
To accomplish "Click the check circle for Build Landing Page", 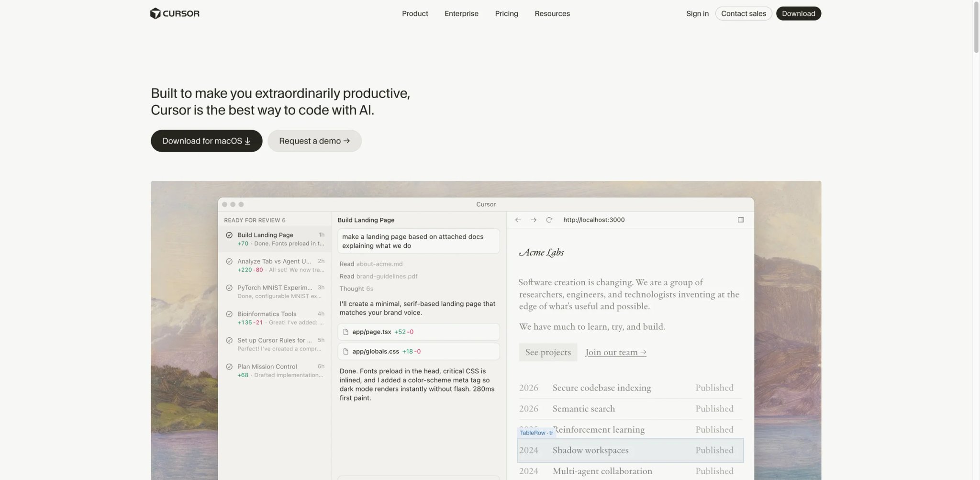I will point(229,235).
